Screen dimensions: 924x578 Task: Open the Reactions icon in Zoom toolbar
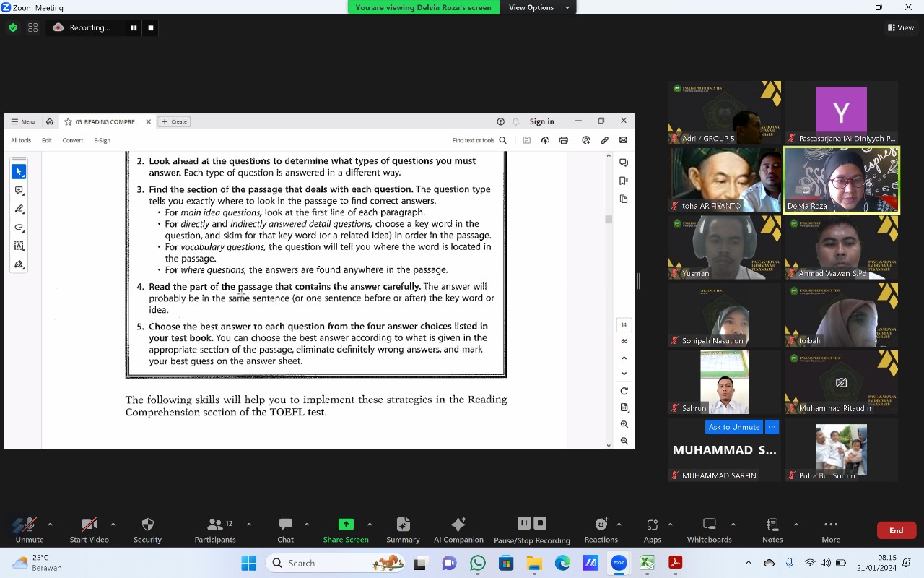click(601, 525)
